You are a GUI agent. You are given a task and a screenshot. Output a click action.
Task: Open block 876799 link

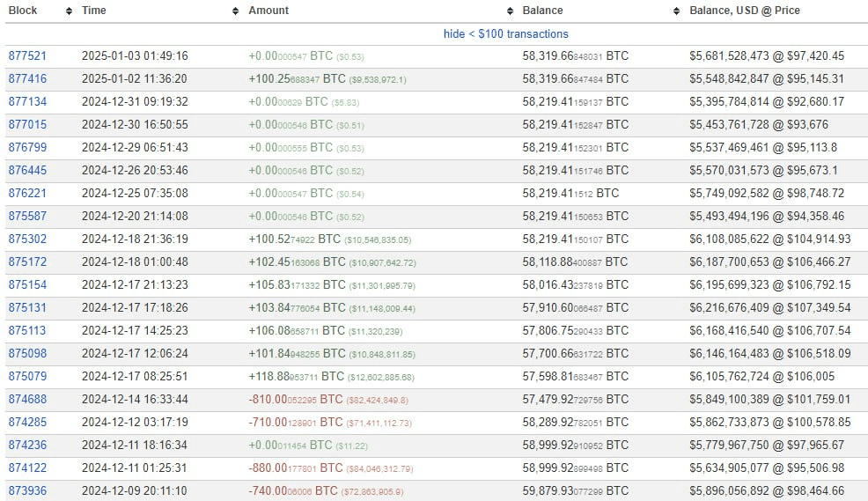point(27,147)
